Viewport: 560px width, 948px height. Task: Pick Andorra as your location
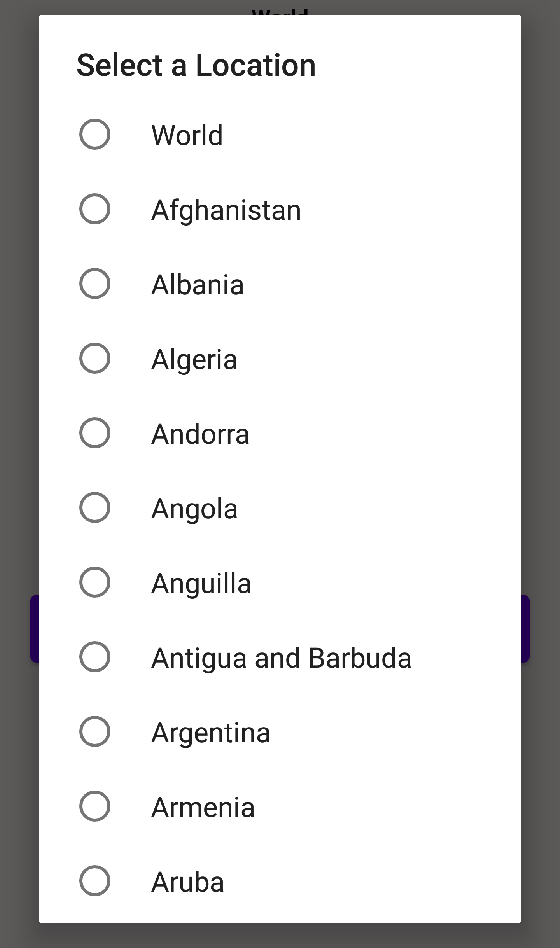[94, 434]
